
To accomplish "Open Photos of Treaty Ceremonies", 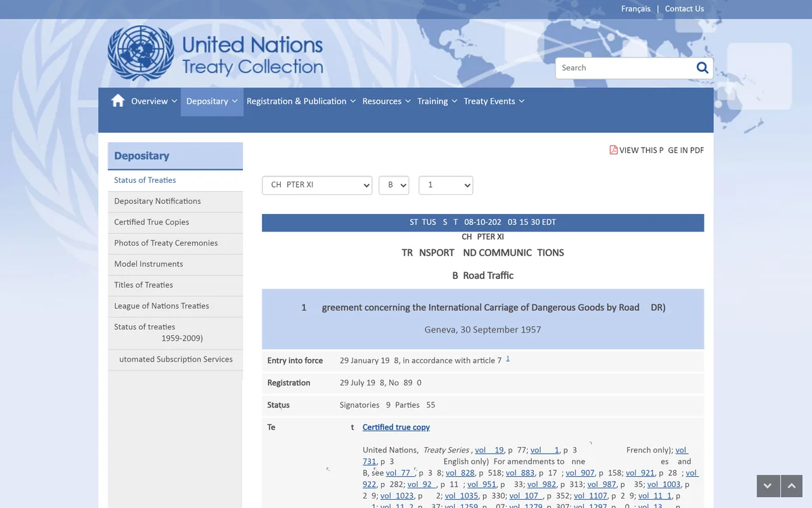I will pos(175,244).
